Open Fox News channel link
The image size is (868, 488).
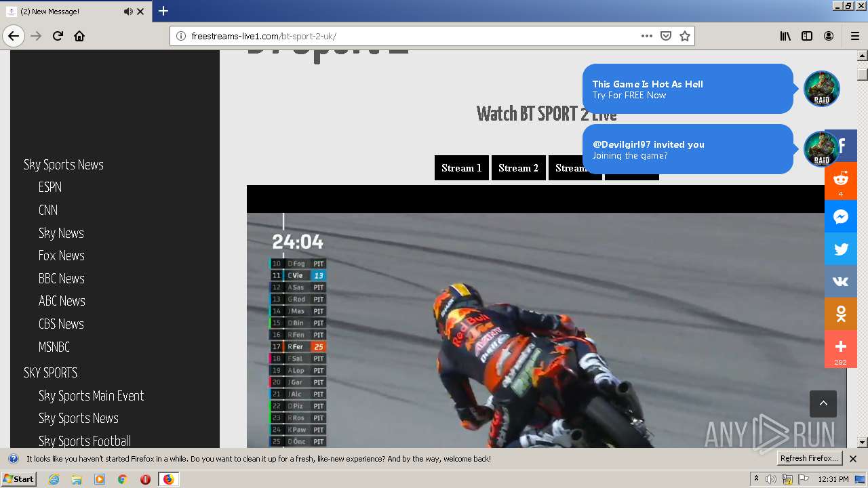[62, 256]
